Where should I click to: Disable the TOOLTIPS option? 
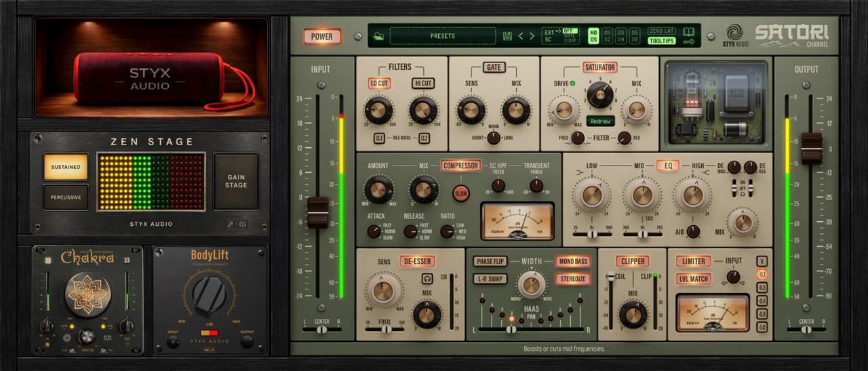662,41
